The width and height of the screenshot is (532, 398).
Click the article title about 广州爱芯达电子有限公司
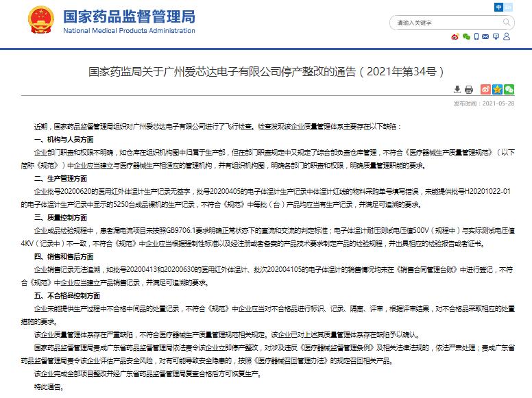(266, 71)
